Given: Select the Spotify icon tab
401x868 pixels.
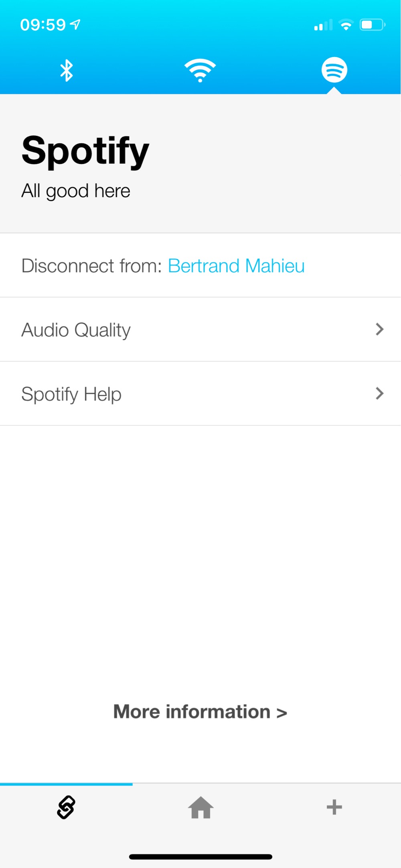Looking at the screenshot, I should tap(334, 70).
